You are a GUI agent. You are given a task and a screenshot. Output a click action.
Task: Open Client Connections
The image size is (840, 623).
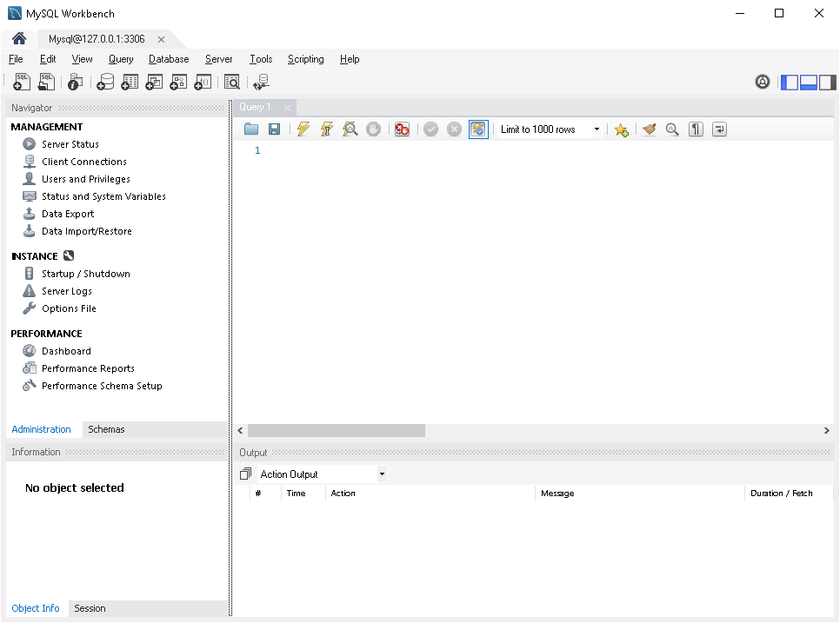[x=84, y=162]
